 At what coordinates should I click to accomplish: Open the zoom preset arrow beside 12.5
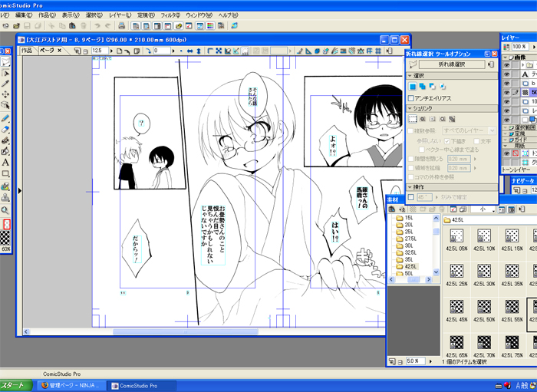click(x=112, y=51)
